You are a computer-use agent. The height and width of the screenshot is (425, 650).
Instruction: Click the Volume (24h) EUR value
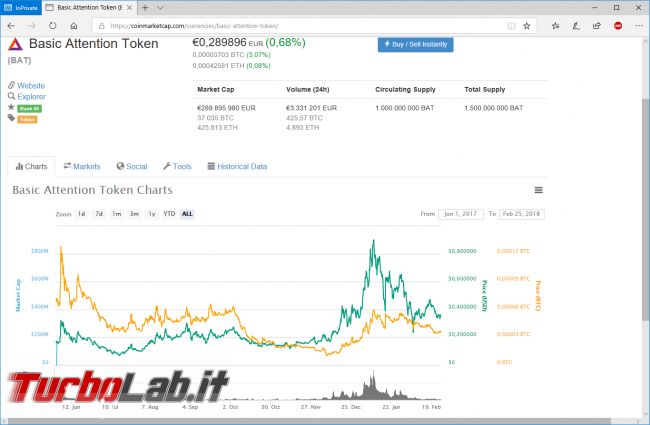click(311, 108)
